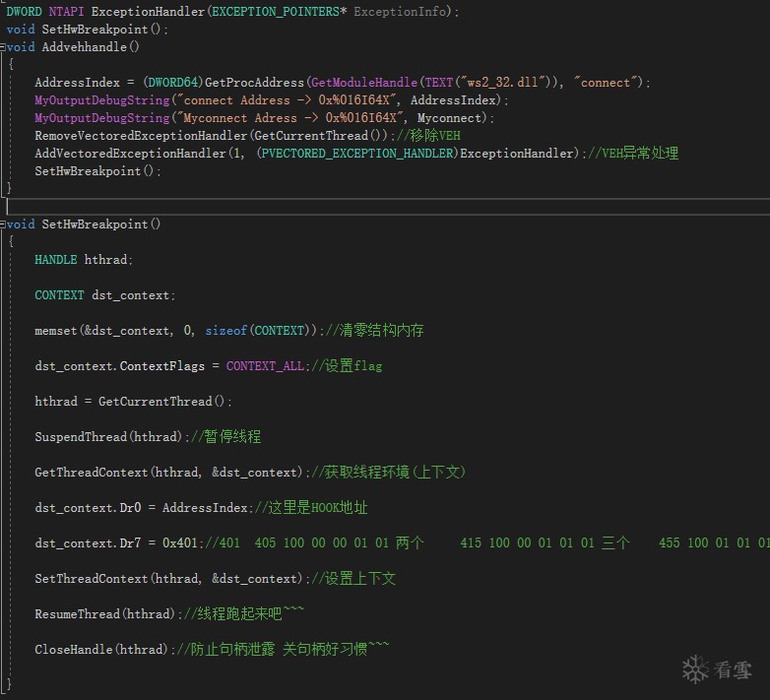Select the '//暂停线程' comment
The image size is (770, 700).
[x=225, y=437]
